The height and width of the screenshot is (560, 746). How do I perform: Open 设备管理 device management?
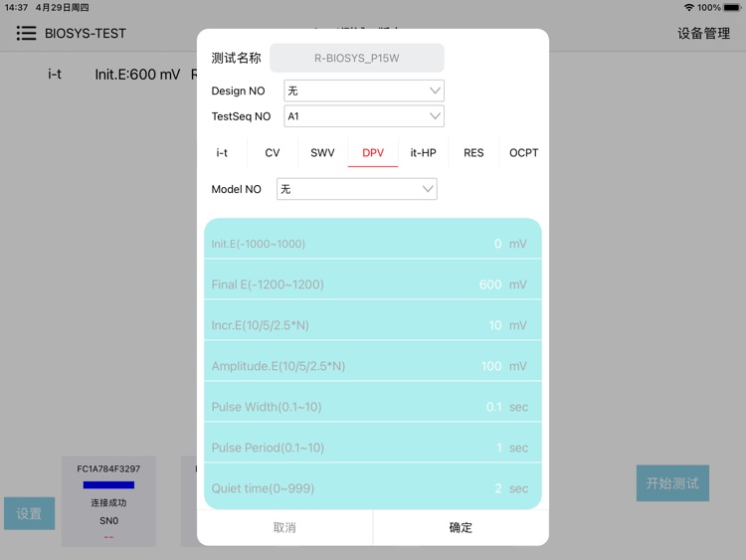[x=703, y=33]
